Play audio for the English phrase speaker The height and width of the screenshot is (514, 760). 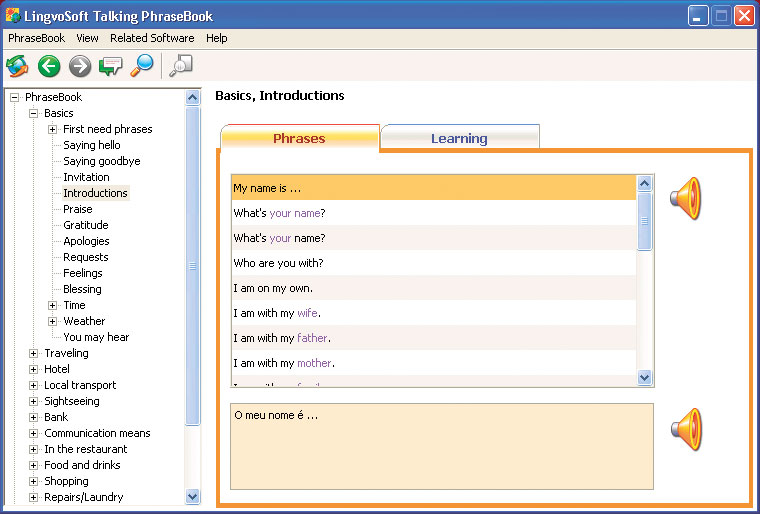[x=686, y=198]
